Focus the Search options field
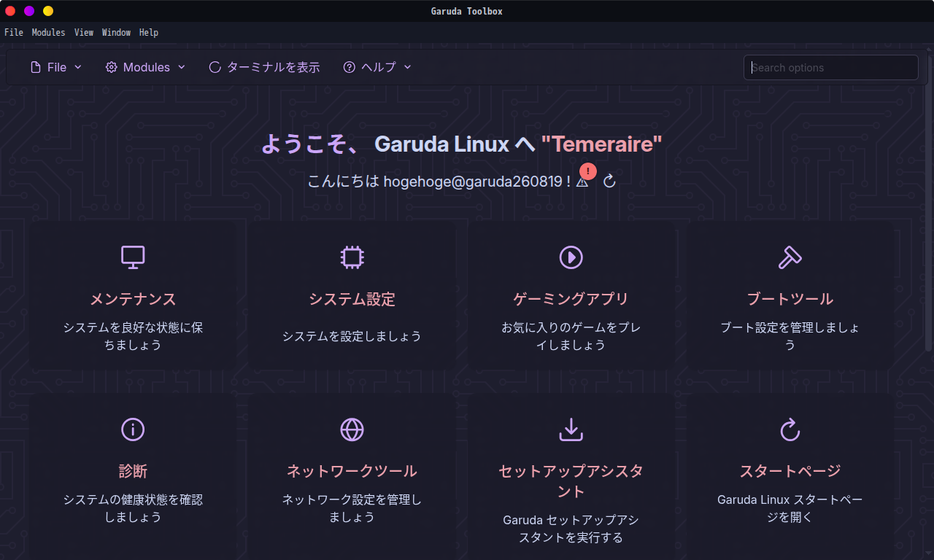Screen dimensions: 934x560 pos(831,68)
